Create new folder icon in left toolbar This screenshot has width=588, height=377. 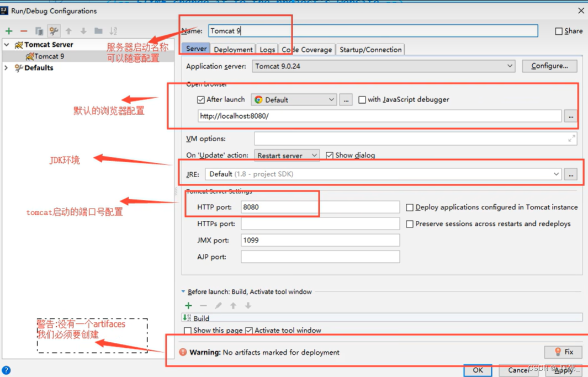point(99,31)
